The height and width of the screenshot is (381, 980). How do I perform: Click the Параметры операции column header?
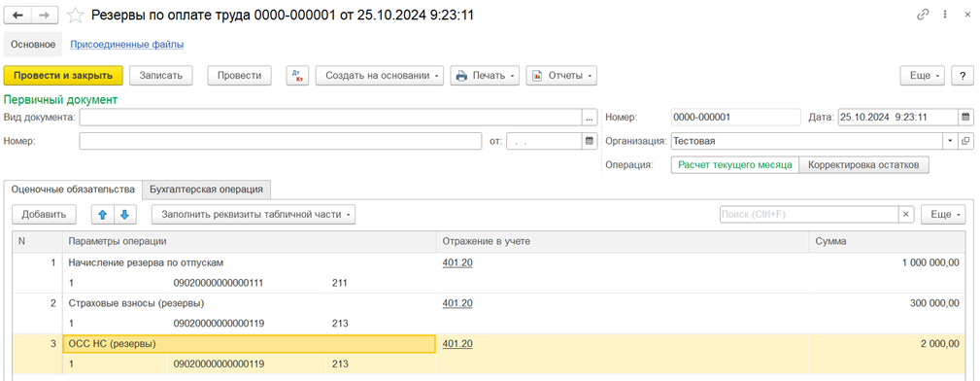coord(249,241)
